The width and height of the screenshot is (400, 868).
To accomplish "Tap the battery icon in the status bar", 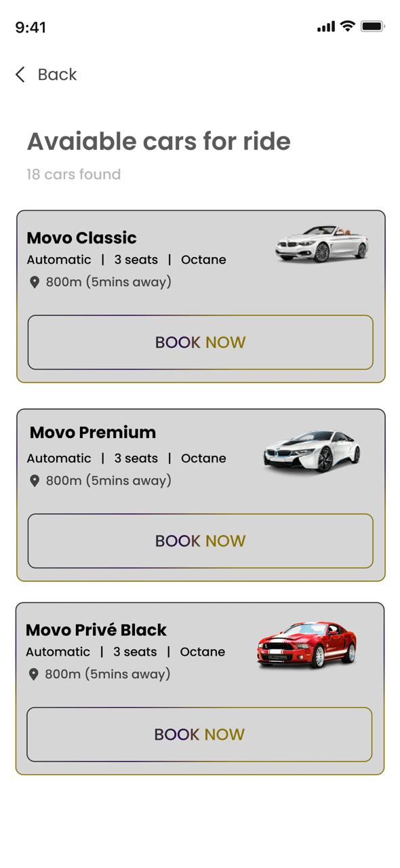I will pos(372,26).
